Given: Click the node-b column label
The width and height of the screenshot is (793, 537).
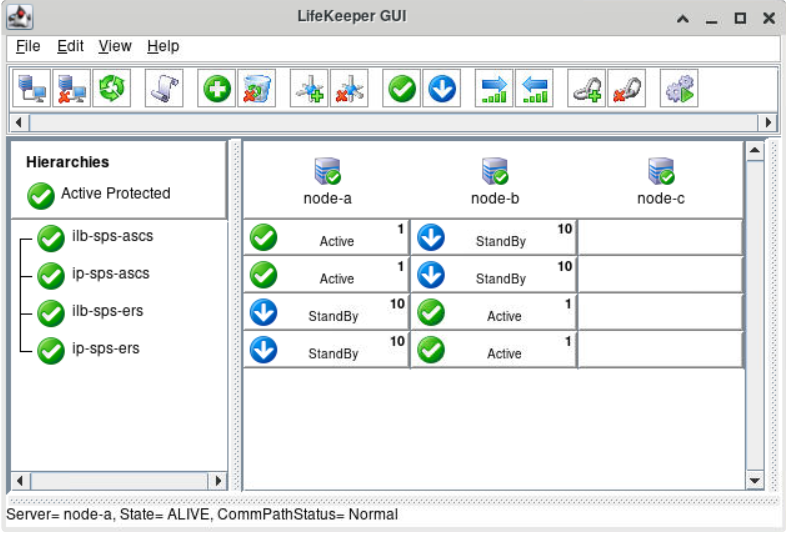Looking at the screenshot, I should [x=495, y=198].
